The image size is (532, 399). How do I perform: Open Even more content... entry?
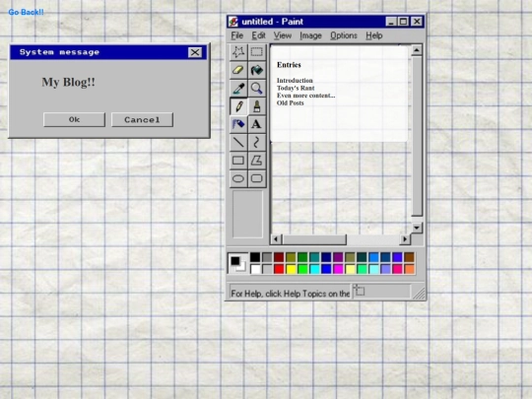305,96
